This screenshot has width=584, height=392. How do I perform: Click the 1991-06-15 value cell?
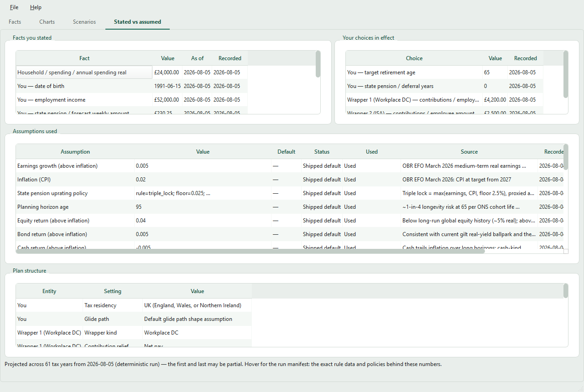tap(167, 86)
